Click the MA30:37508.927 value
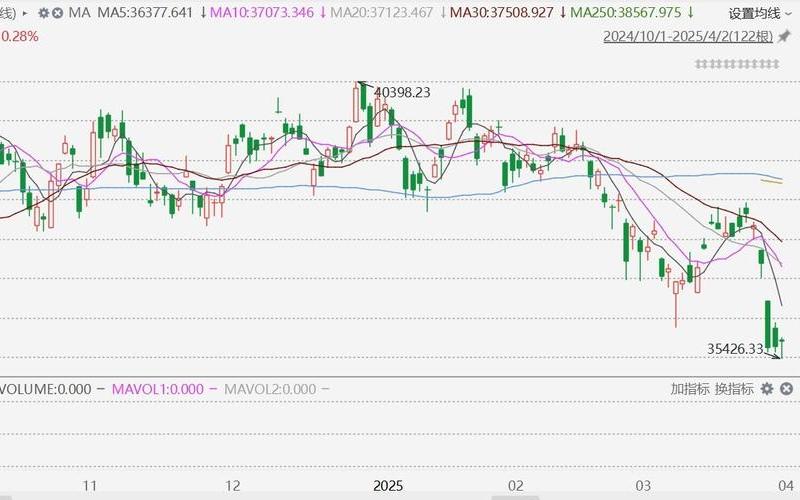 (502, 13)
